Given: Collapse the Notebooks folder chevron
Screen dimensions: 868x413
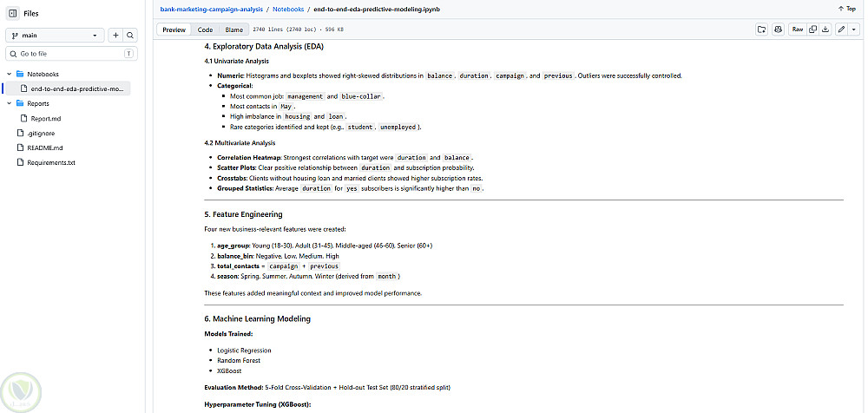Looking at the screenshot, I should point(10,74).
